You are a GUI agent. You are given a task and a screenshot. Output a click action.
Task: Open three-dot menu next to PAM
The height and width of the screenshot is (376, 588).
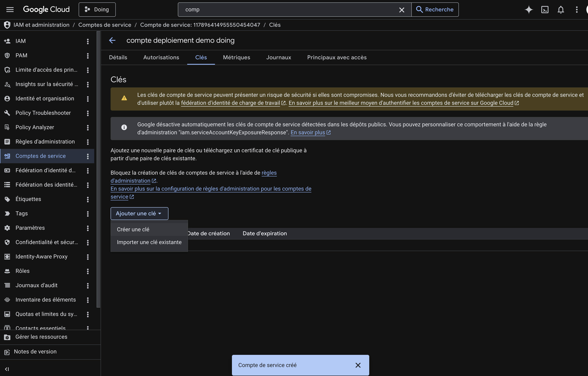tap(88, 56)
